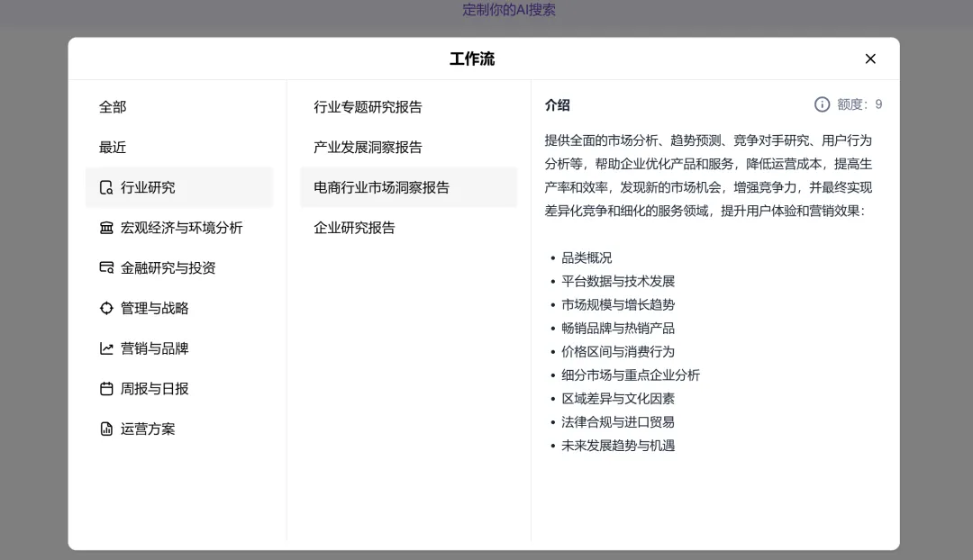Click the 营销与品牌 chart icon
Screen dimensions: 973x560
point(107,348)
